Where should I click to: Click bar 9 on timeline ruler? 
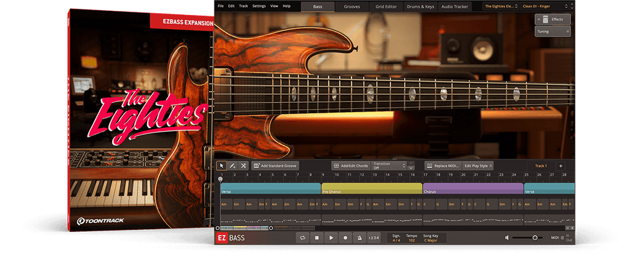coord(323,175)
